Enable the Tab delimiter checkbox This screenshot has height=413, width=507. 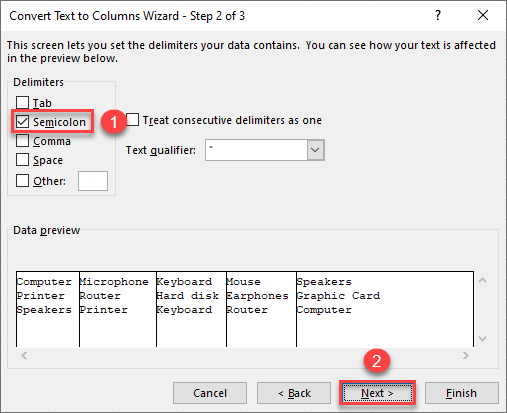22,102
